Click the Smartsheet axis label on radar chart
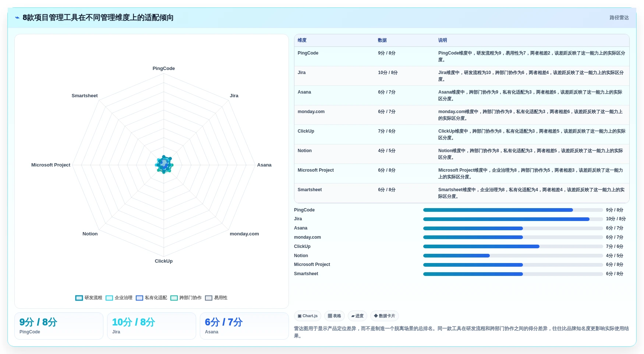 tap(85, 96)
